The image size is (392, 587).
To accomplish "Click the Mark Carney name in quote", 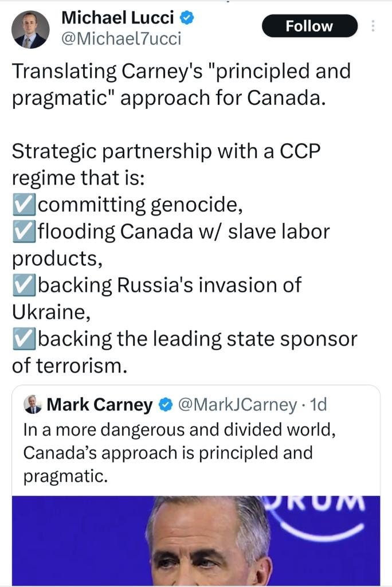I will [x=99, y=405].
